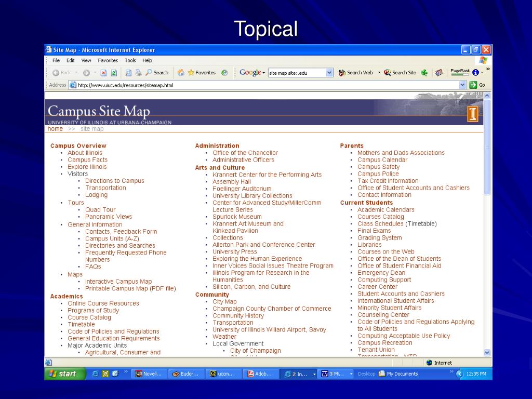Open the Search pane from toolbar
This screenshot has width=532, height=399.
pyautogui.click(x=157, y=73)
